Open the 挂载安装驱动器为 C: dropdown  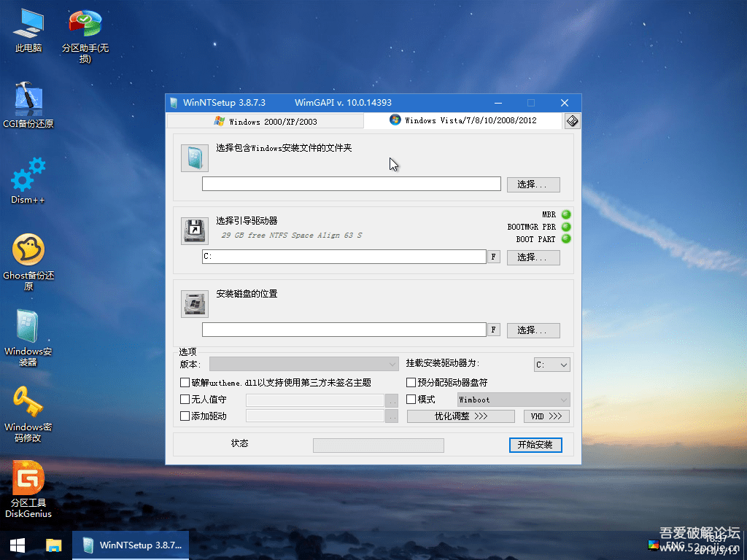pyautogui.click(x=551, y=365)
